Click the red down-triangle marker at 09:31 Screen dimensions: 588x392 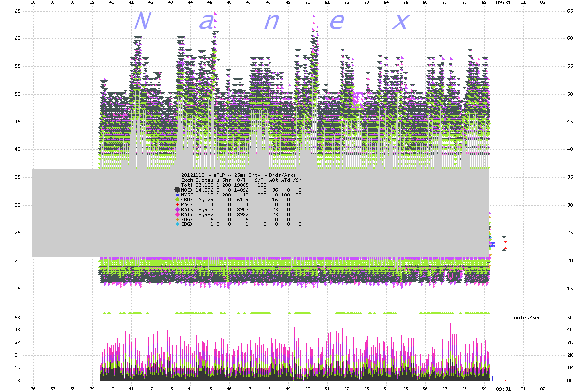[x=505, y=242]
